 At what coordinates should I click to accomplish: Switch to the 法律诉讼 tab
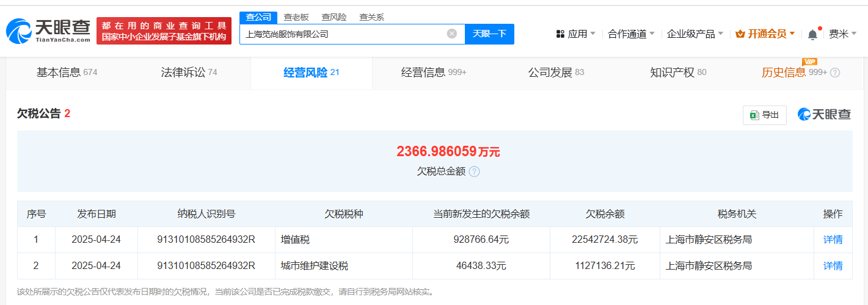(x=189, y=73)
